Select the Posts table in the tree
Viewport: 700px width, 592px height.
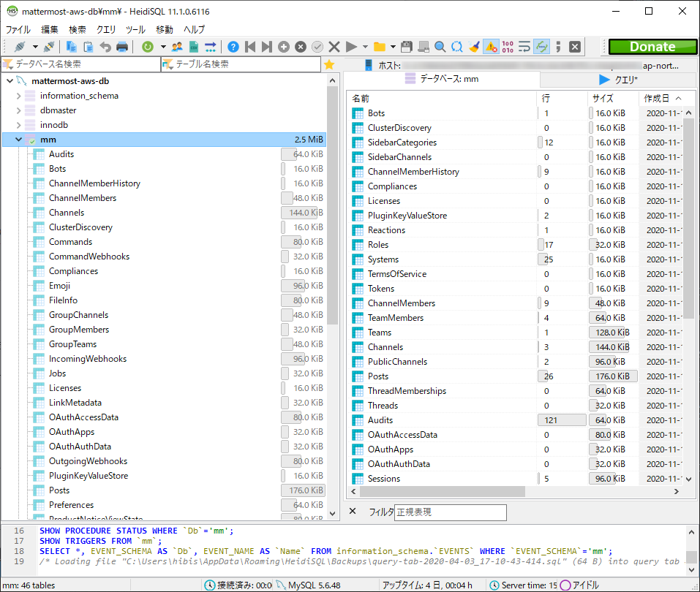pos(59,490)
